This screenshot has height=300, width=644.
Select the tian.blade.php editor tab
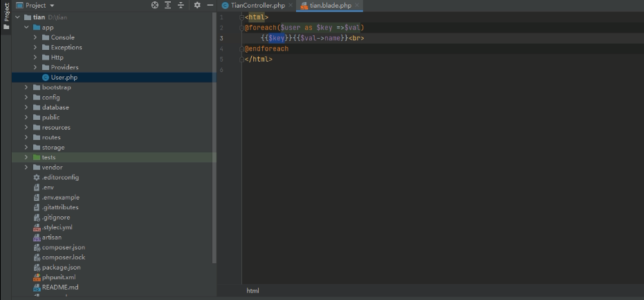tap(331, 6)
